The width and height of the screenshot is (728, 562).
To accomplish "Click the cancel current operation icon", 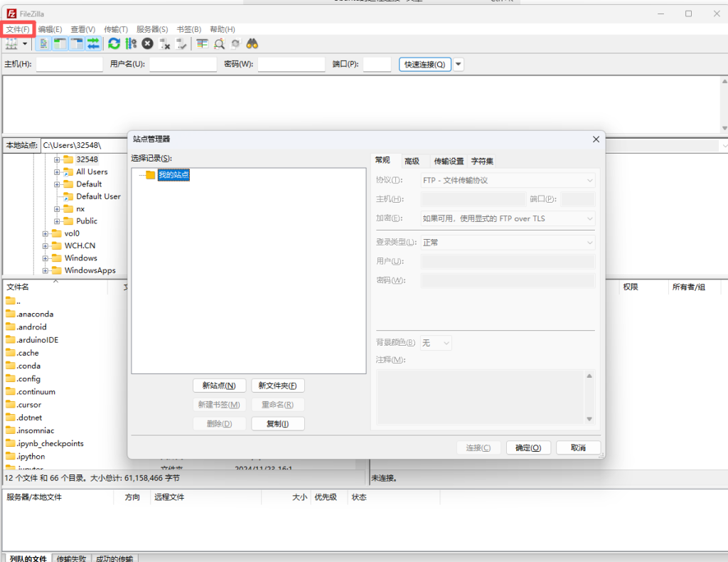I will click(x=147, y=44).
